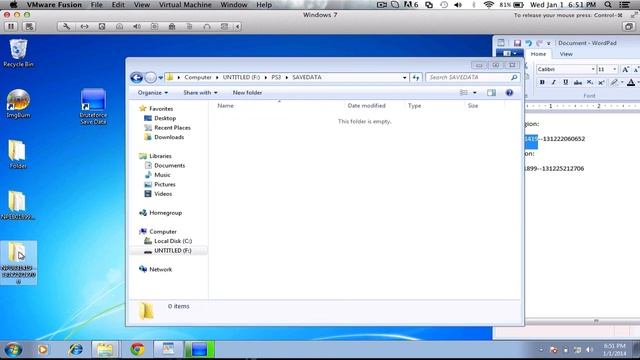
Task: Click WordPad Grow font icon
Action: [625, 69]
